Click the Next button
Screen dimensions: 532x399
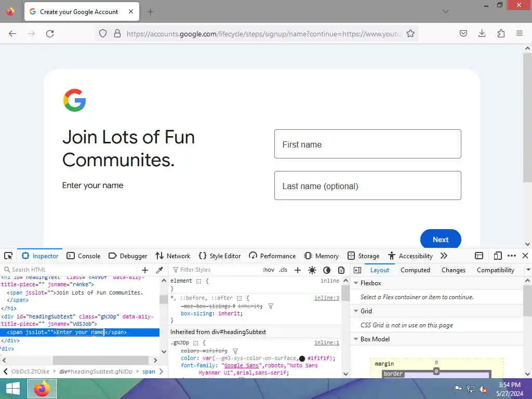coord(441,239)
